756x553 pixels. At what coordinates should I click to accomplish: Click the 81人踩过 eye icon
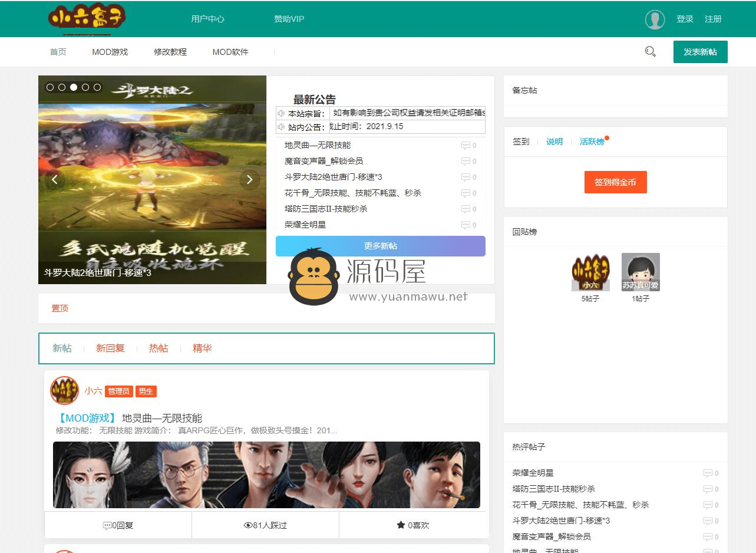248,525
